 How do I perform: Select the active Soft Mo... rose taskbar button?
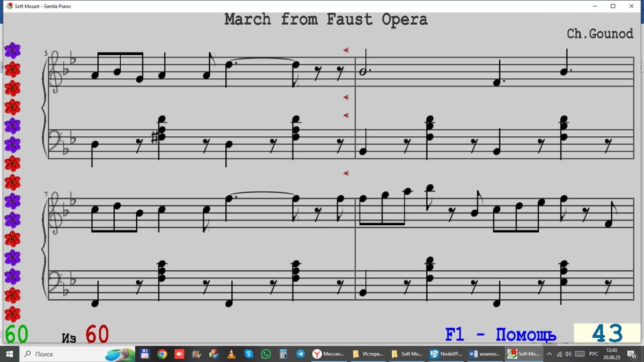pos(524,354)
